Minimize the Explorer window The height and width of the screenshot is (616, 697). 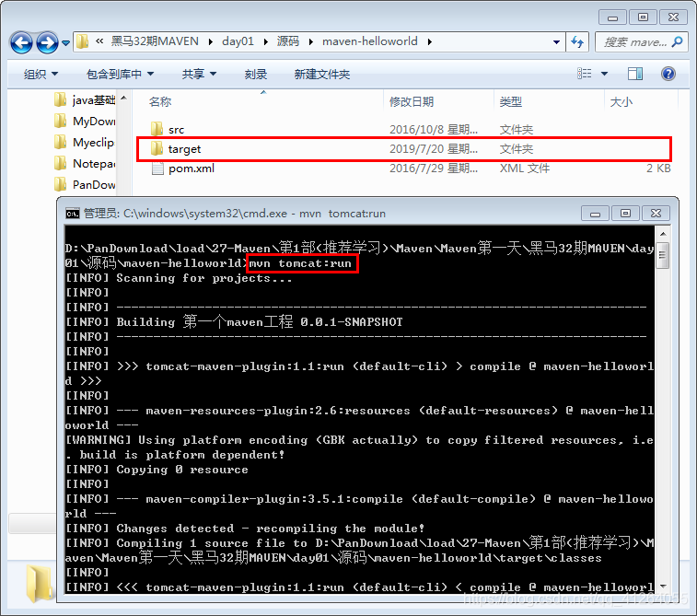(612, 17)
